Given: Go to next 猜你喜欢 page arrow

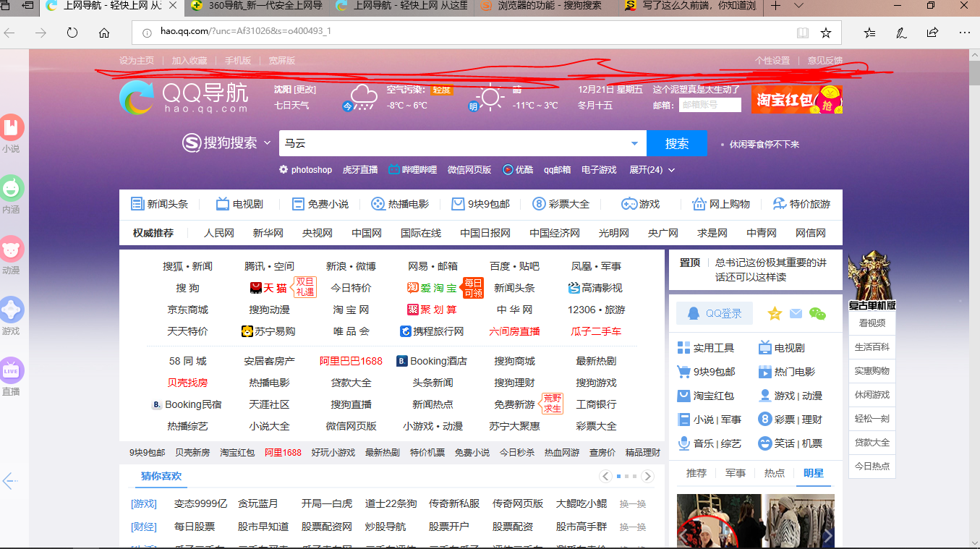Looking at the screenshot, I should click(648, 476).
